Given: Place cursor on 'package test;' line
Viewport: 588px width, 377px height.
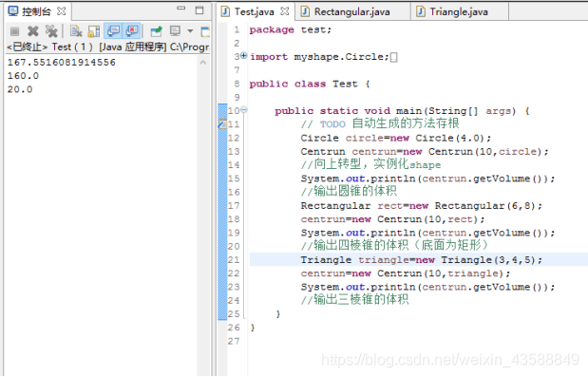Looking at the screenshot, I should (x=291, y=29).
